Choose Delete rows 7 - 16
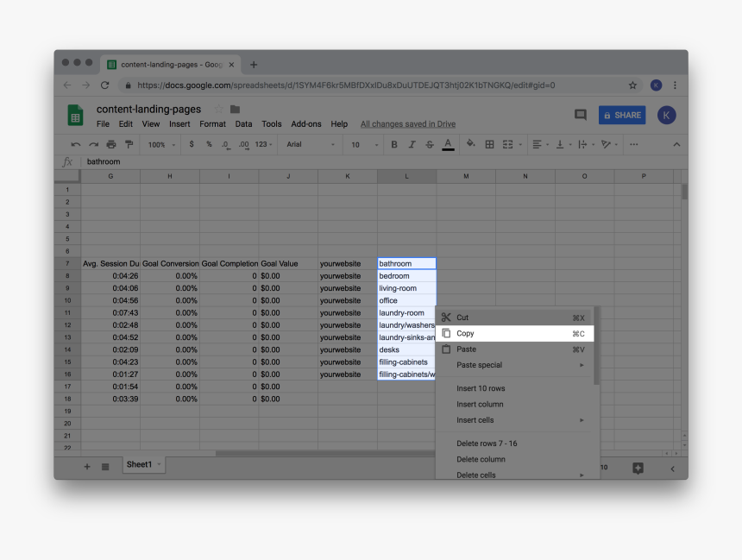742x560 pixels. 513,444
